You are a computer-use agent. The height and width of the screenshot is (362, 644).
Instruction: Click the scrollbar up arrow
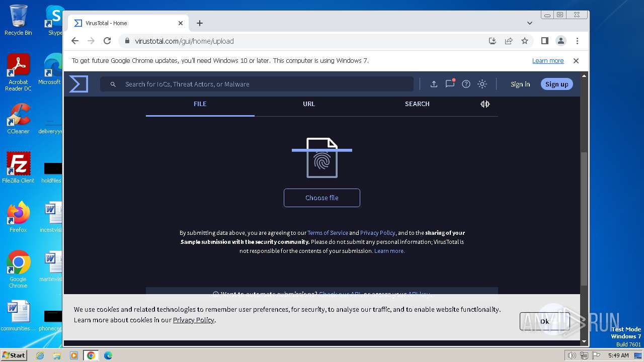(x=584, y=76)
